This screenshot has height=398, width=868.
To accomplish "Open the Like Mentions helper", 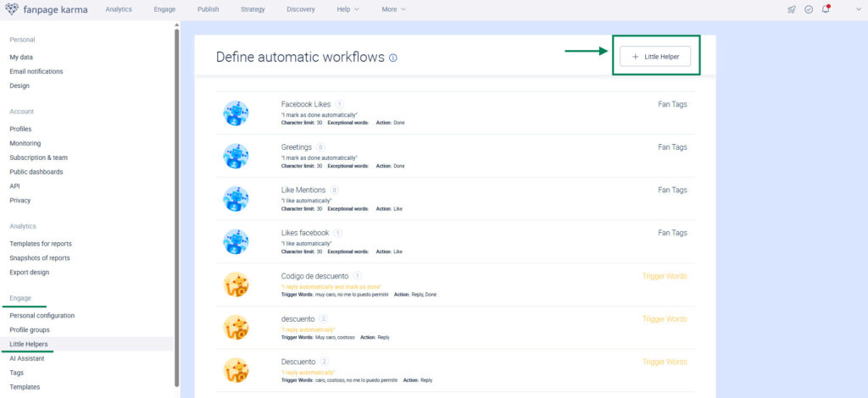I will (303, 191).
